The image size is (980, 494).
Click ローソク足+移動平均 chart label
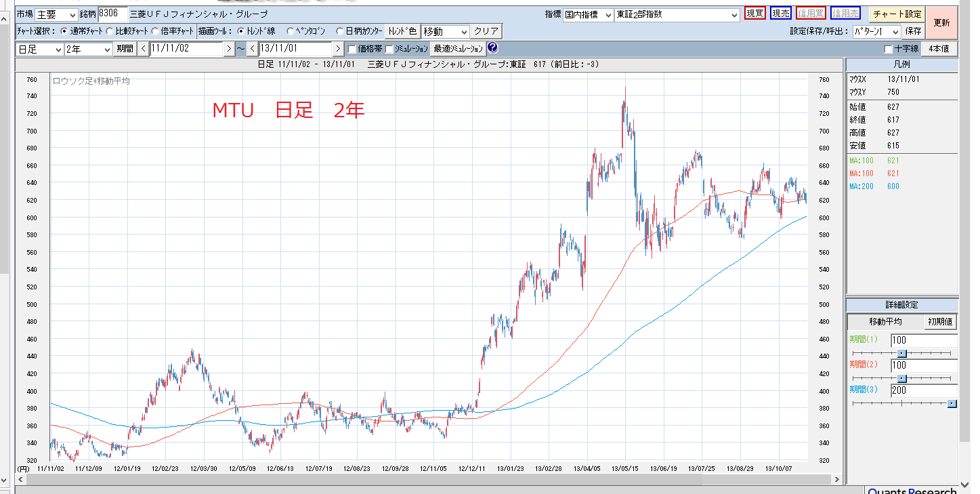coord(91,81)
